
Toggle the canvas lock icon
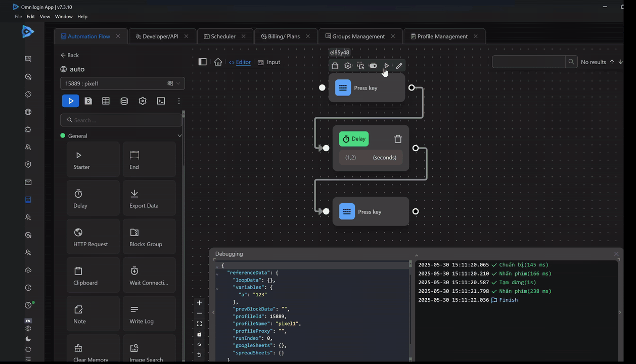pyautogui.click(x=199, y=334)
